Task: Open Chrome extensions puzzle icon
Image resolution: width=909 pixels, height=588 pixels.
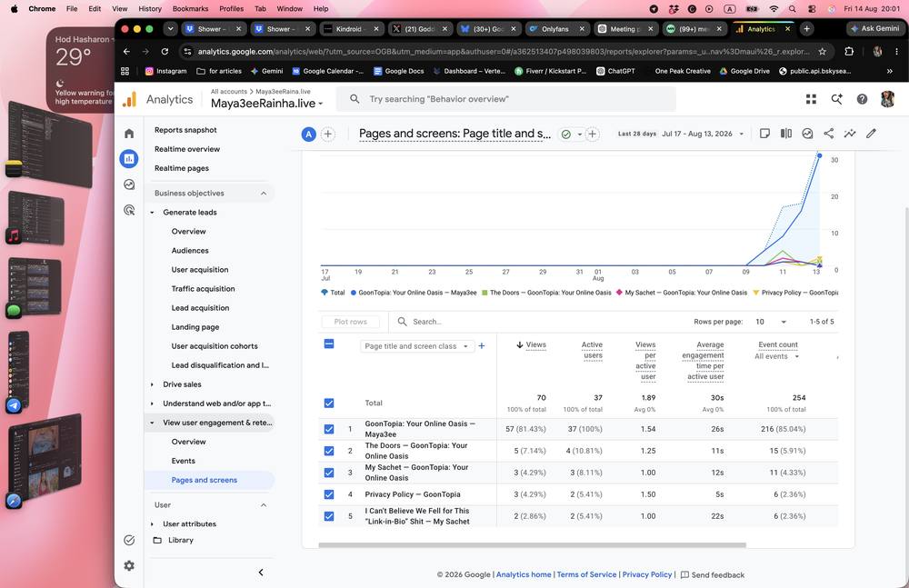Action: pyautogui.click(x=849, y=52)
